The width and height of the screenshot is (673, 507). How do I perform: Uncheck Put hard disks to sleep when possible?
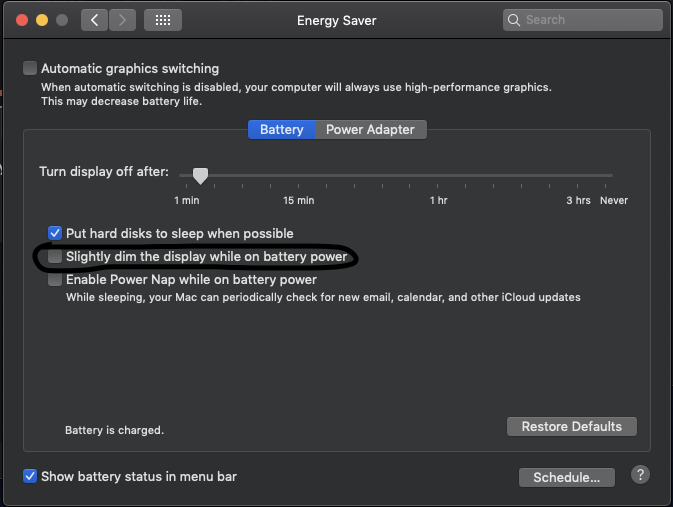pyautogui.click(x=55, y=233)
